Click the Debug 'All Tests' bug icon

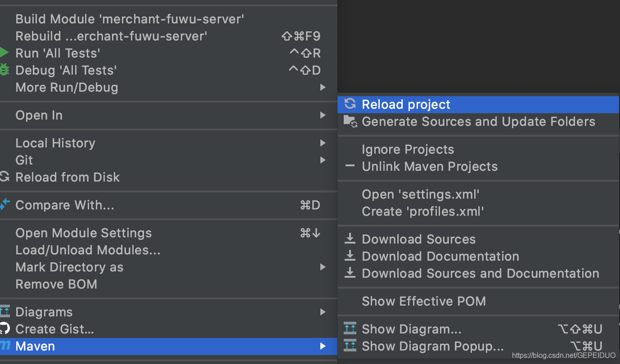pos(4,70)
